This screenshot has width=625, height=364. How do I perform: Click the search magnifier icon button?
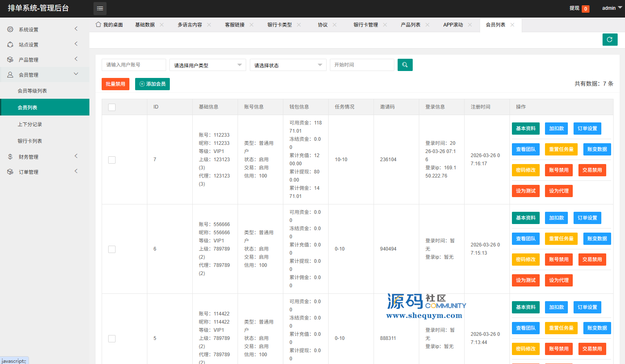point(405,65)
